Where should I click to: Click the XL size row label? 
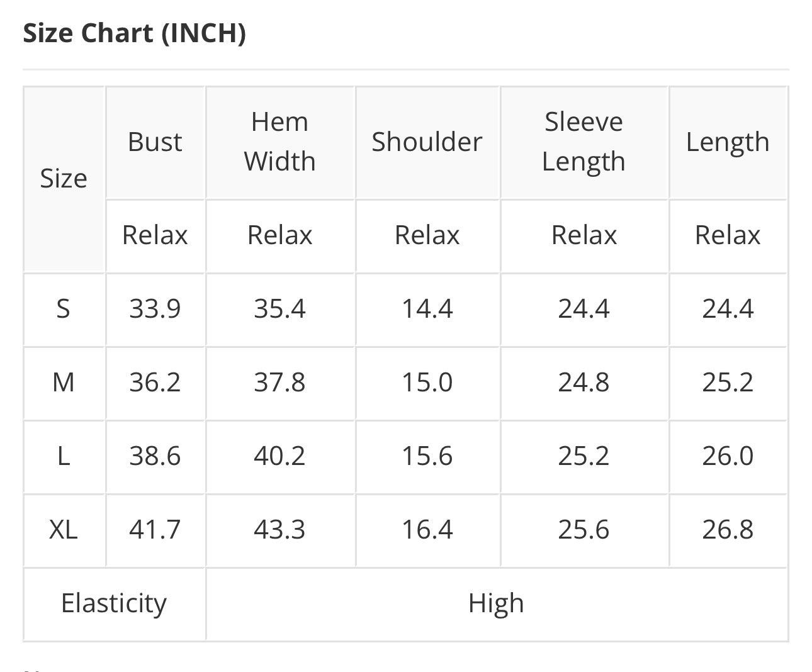coord(64,530)
